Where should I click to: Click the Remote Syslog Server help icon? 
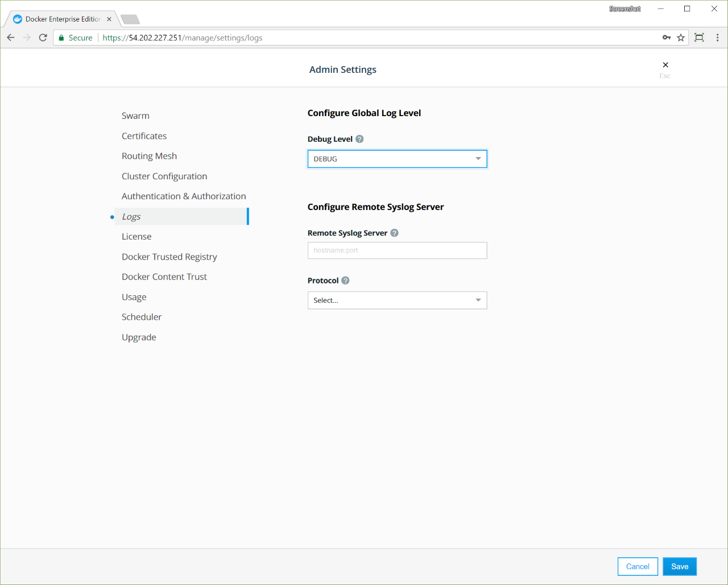[394, 233]
